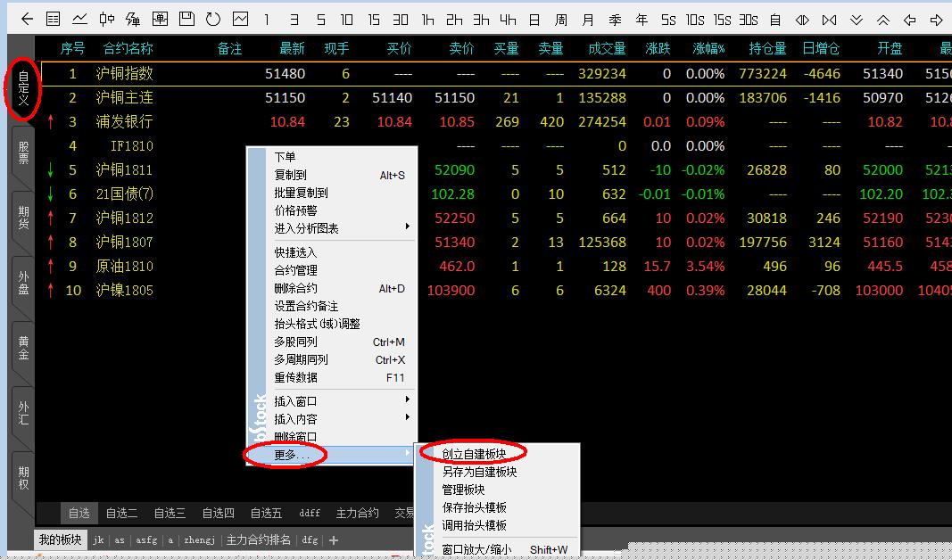
Task: Open the 外汇 sidebar tab
Action: pyautogui.click(x=23, y=413)
